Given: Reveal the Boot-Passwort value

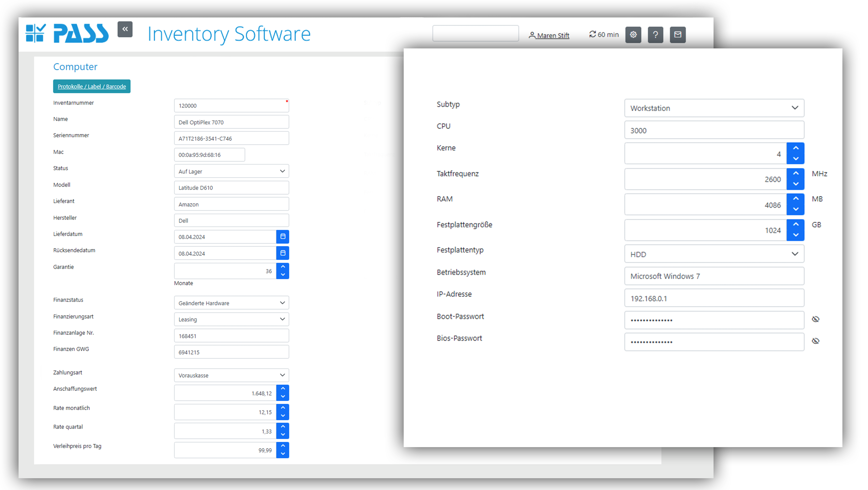Looking at the screenshot, I should point(815,319).
